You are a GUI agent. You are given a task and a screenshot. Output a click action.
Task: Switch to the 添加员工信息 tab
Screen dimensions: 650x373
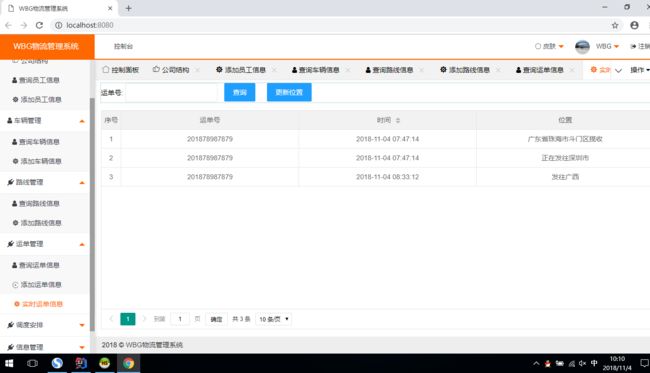(x=241, y=70)
